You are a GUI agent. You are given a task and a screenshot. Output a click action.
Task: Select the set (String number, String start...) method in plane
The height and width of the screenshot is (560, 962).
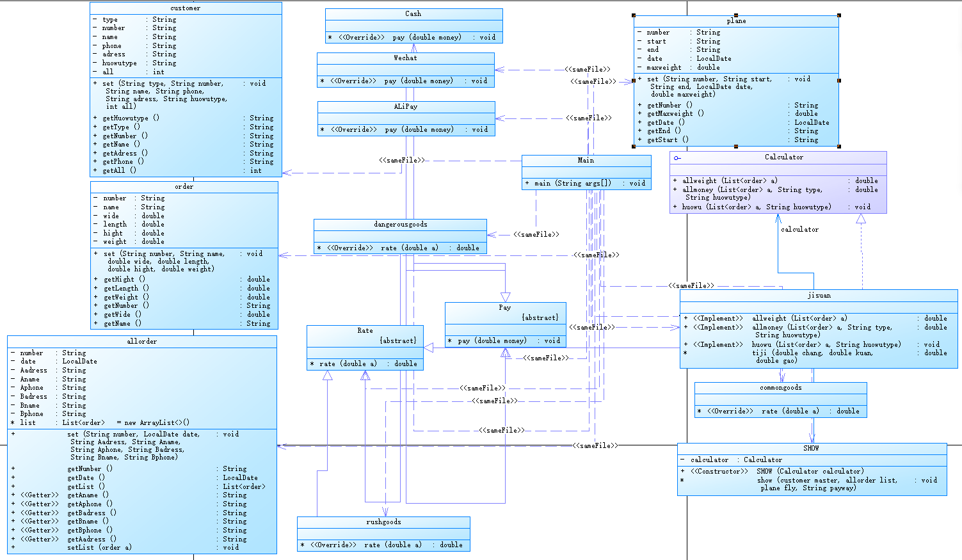coord(725,86)
